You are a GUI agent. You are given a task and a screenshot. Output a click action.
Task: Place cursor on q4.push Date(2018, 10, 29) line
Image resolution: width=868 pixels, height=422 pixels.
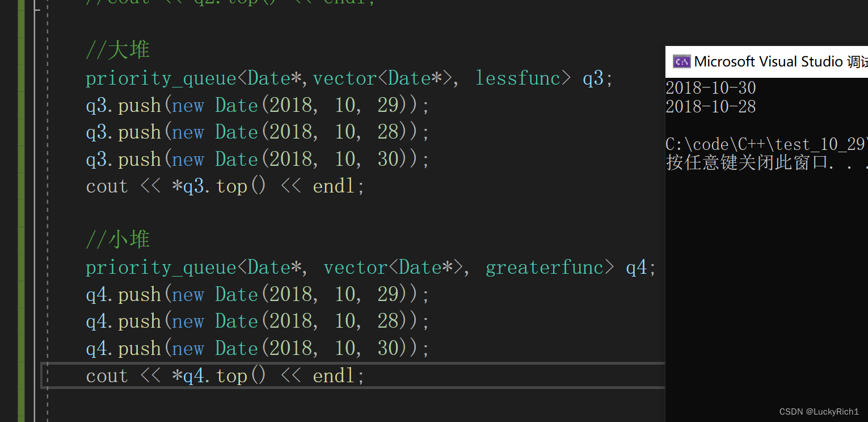tap(258, 295)
